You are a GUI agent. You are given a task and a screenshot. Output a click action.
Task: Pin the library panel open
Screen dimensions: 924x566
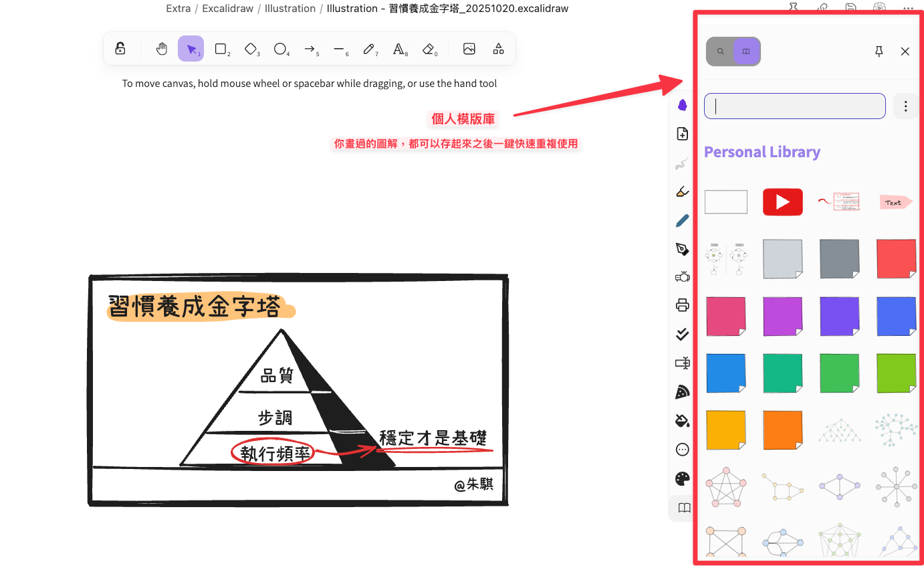pyautogui.click(x=879, y=51)
